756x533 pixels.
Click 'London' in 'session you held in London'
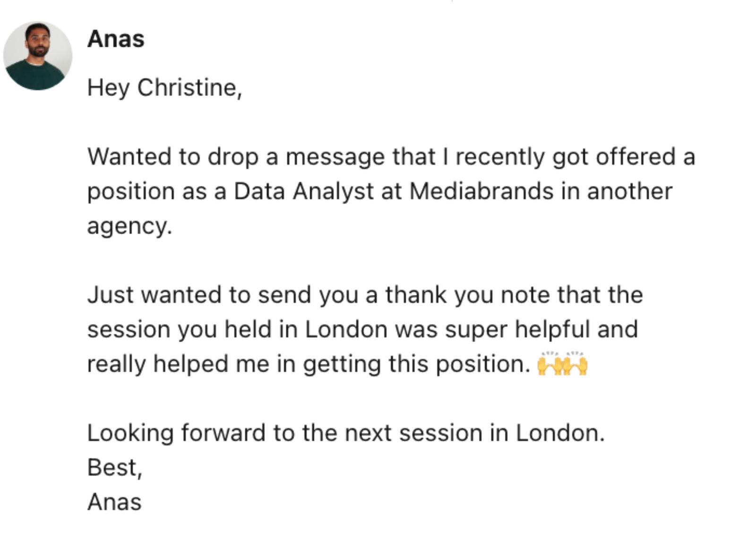pyautogui.click(x=346, y=329)
